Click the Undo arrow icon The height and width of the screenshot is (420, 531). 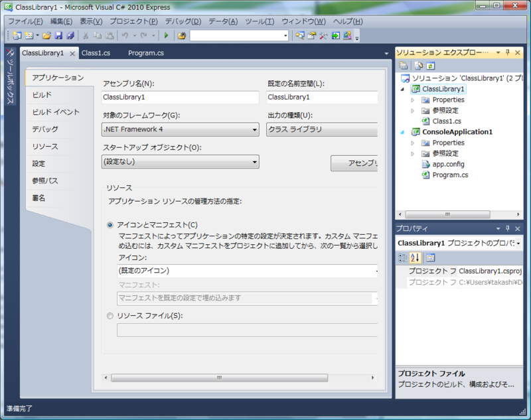(125, 36)
